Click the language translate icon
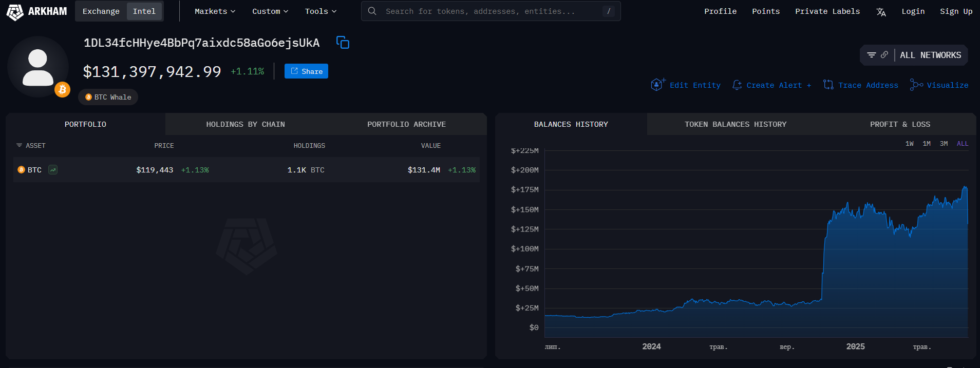980x368 pixels. [881, 12]
